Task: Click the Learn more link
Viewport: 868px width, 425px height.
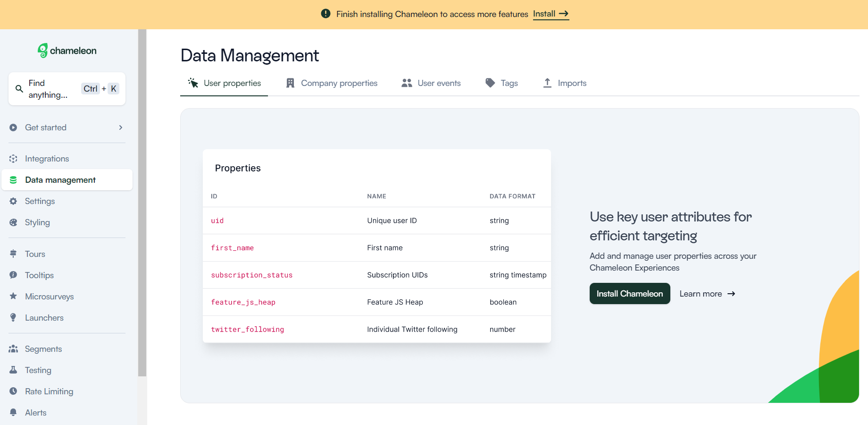Action: (x=707, y=294)
